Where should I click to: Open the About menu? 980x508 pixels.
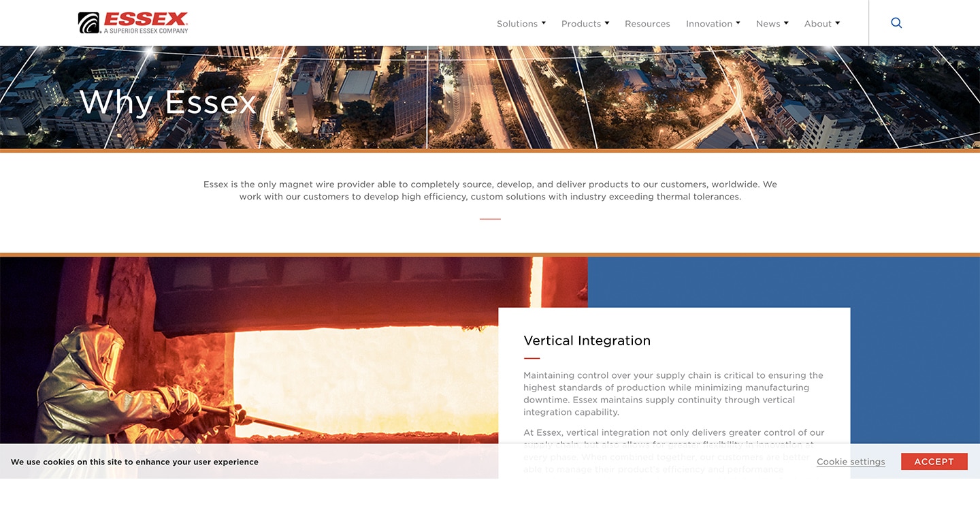point(817,24)
